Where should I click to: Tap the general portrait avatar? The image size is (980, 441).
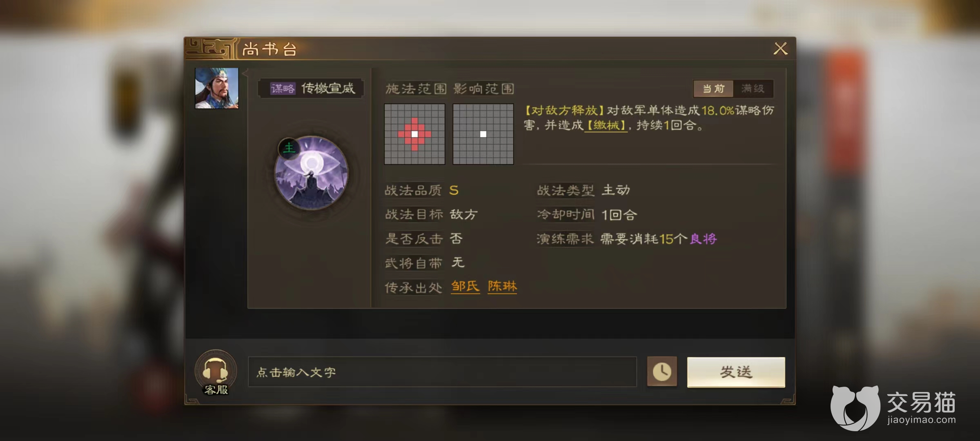[216, 88]
